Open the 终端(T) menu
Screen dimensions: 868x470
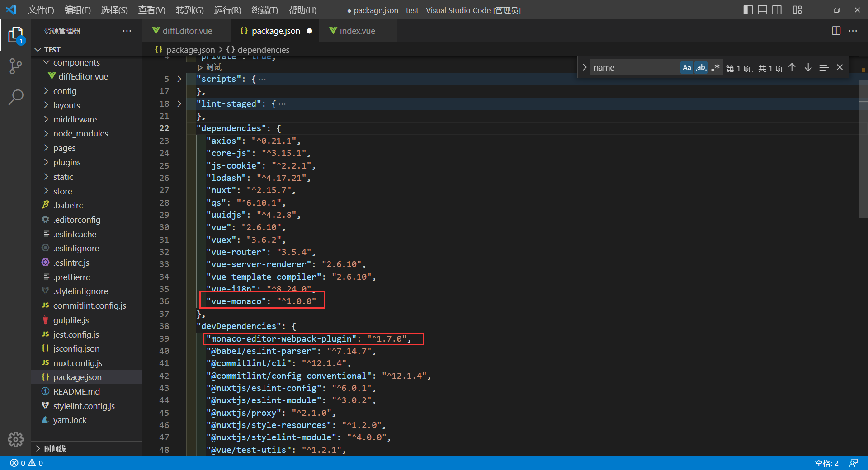tap(264, 10)
